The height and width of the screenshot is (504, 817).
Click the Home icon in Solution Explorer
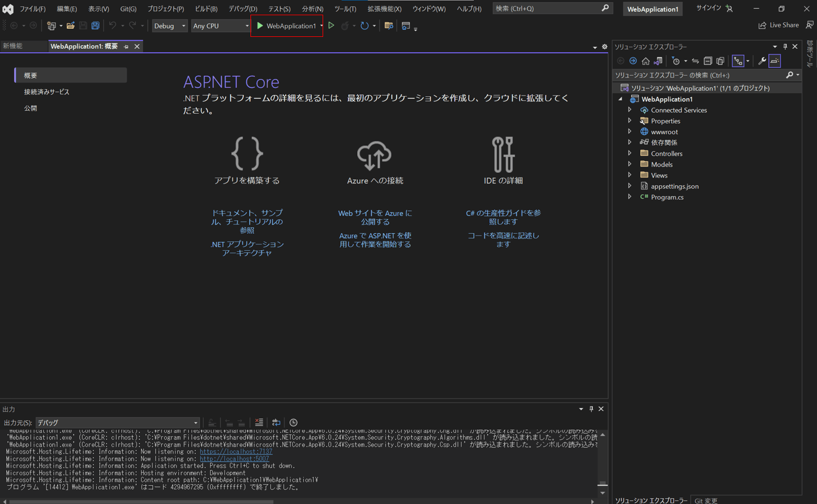click(x=646, y=61)
